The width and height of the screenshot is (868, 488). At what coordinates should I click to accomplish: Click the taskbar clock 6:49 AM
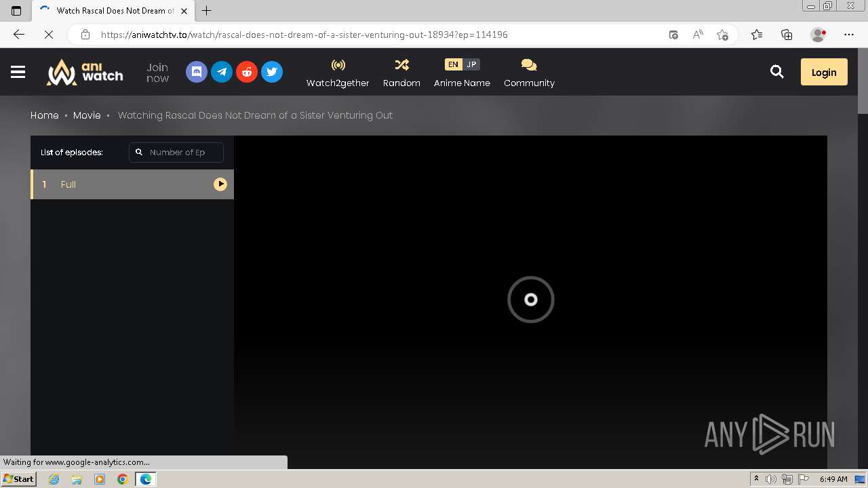click(833, 479)
